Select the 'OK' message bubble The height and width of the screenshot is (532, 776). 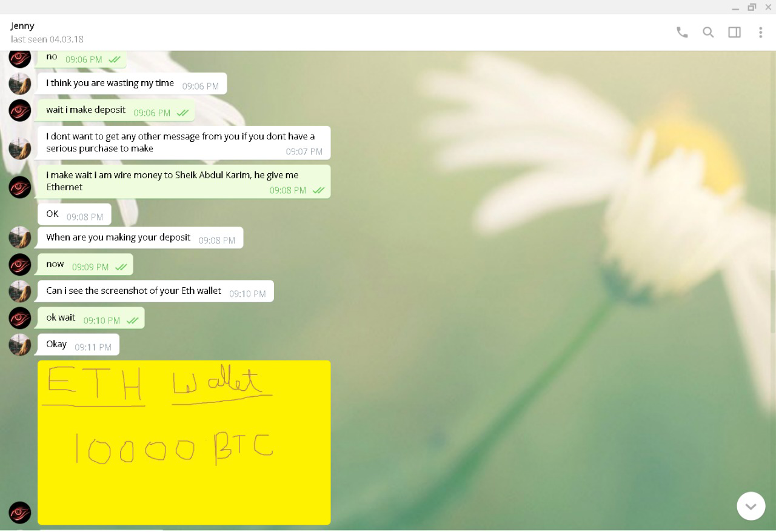click(x=75, y=214)
